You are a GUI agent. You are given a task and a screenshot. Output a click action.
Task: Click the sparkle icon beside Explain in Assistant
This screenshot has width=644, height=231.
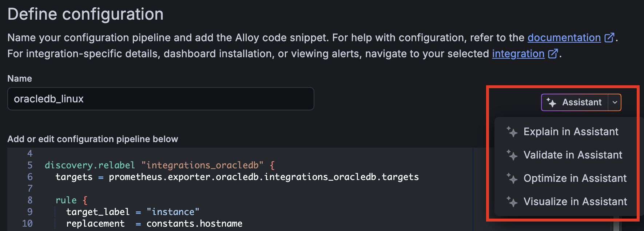pyautogui.click(x=512, y=132)
